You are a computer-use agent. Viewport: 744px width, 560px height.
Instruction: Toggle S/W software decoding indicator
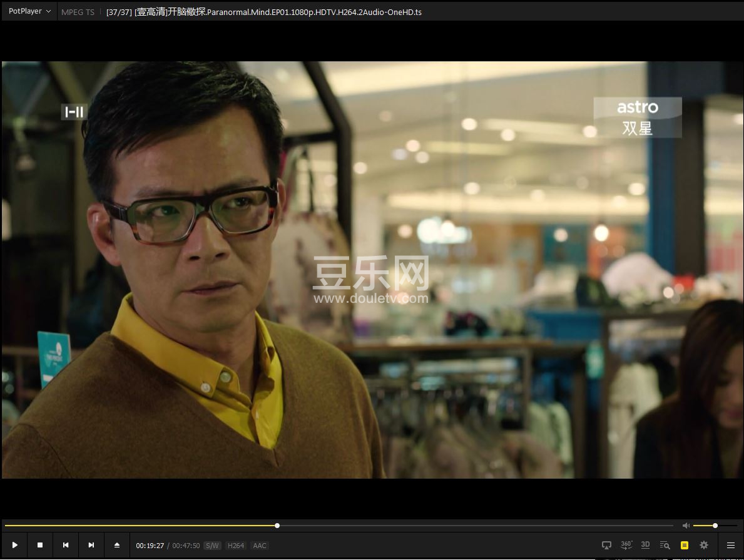point(212,546)
